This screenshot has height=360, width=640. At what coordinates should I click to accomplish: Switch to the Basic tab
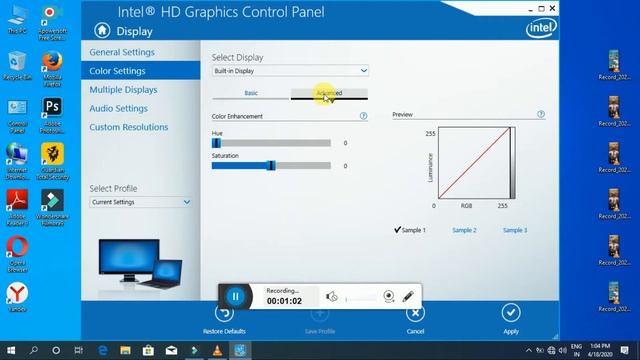pos(251,93)
